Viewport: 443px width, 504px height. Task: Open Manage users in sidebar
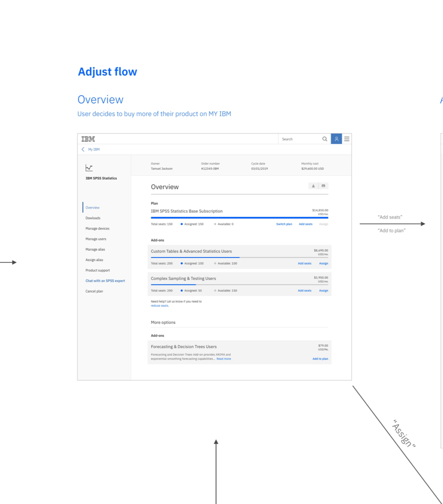96,239
